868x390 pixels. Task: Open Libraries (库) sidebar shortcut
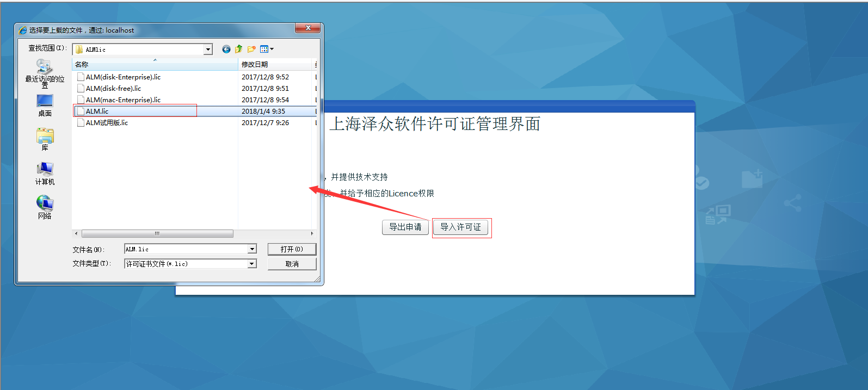coord(45,139)
